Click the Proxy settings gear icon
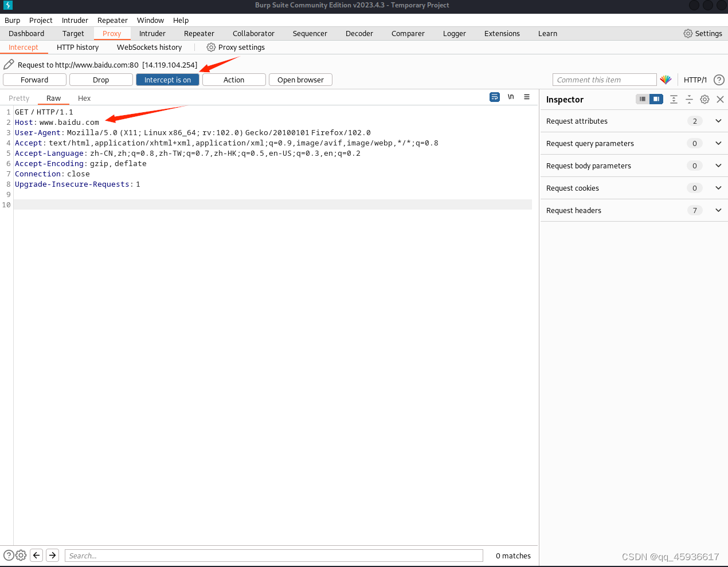Image resolution: width=728 pixels, height=567 pixels. coord(211,48)
